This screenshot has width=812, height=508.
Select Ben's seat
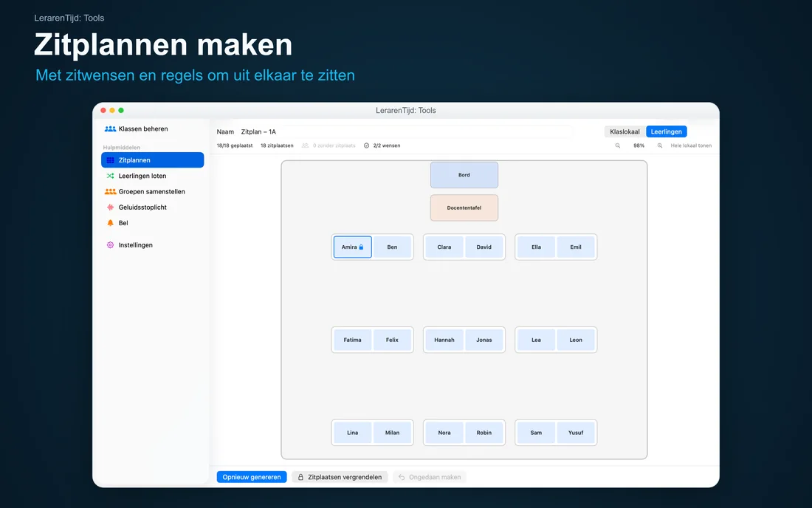pyautogui.click(x=392, y=247)
